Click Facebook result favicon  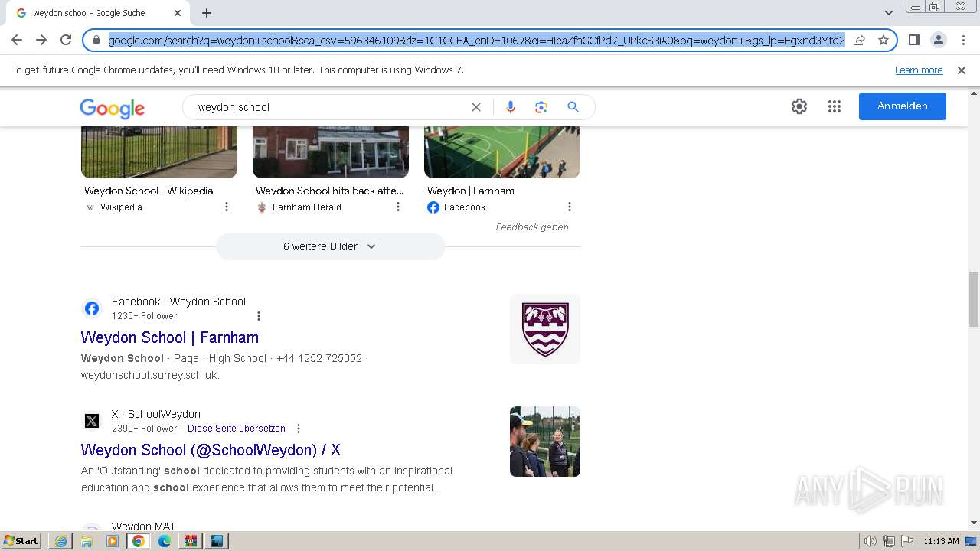coord(92,308)
